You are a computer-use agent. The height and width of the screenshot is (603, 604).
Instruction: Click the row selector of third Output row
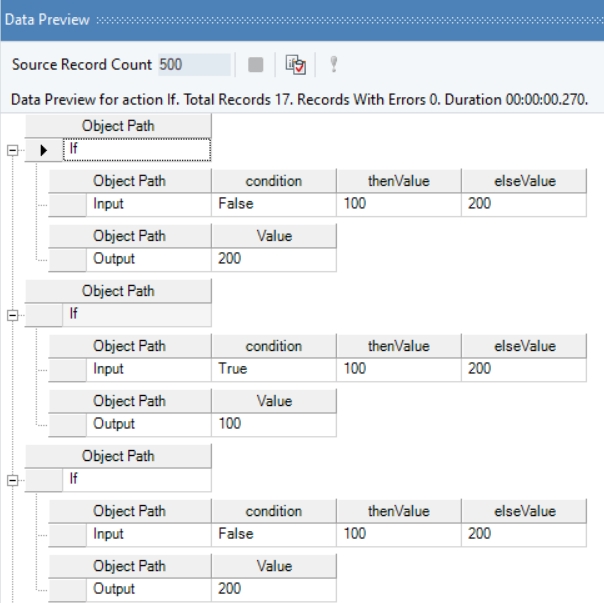pos(67,589)
